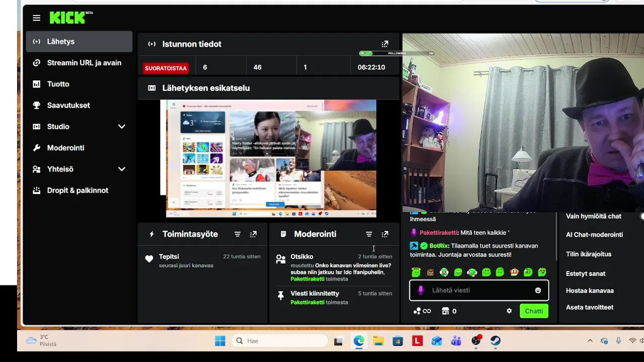The height and width of the screenshot is (362, 644).
Task: Pop out the Toimintasyöte panel
Action: tap(254, 234)
